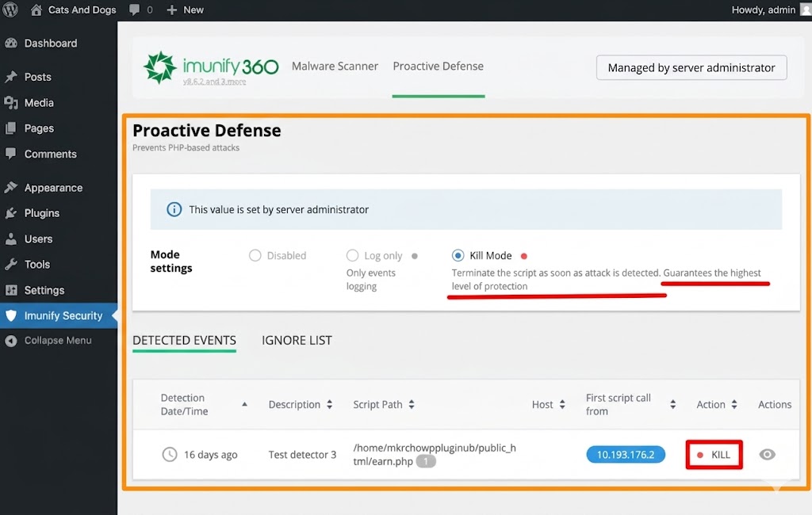Image resolution: width=812 pixels, height=515 pixels.
Task: Click the Actions column header
Action: tap(775, 405)
